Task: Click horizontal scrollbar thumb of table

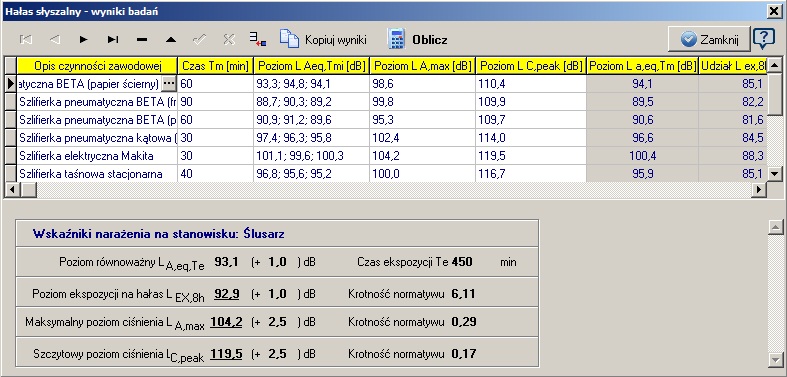Action: 28,190
